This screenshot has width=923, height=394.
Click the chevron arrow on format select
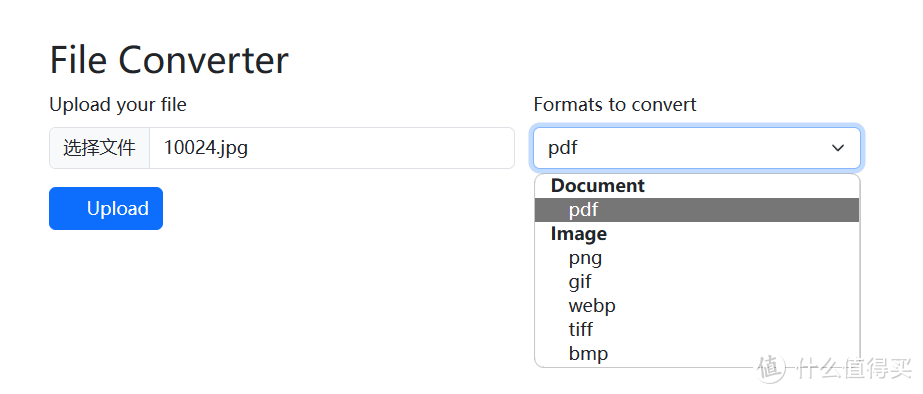(838, 148)
